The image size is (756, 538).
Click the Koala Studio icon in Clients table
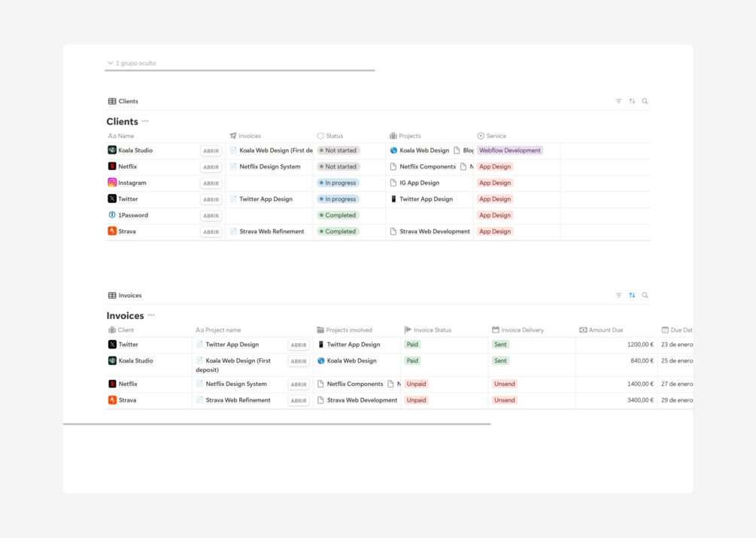pyautogui.click(x=112, y=150)
